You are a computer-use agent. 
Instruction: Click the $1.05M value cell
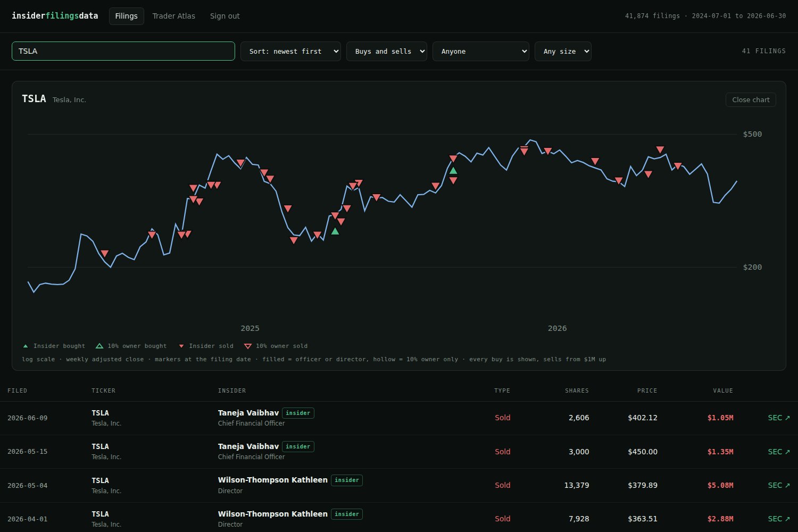pyautogui.click(x=720, y=418)
